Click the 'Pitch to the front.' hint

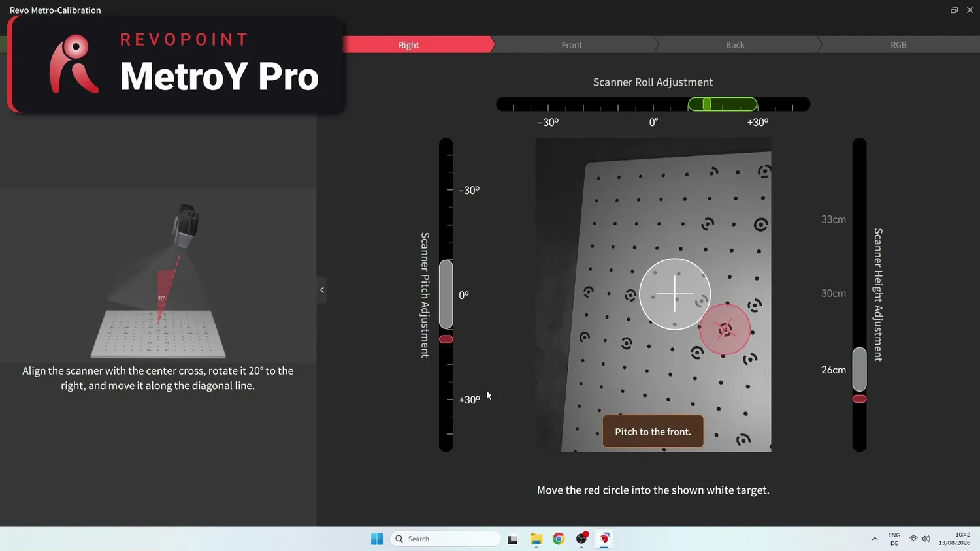653,432
